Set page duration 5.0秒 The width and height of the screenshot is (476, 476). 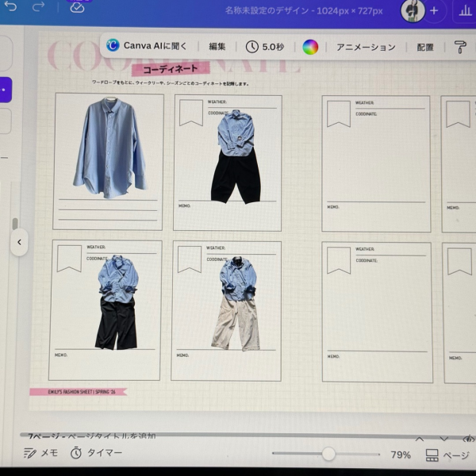pos(265,47)
